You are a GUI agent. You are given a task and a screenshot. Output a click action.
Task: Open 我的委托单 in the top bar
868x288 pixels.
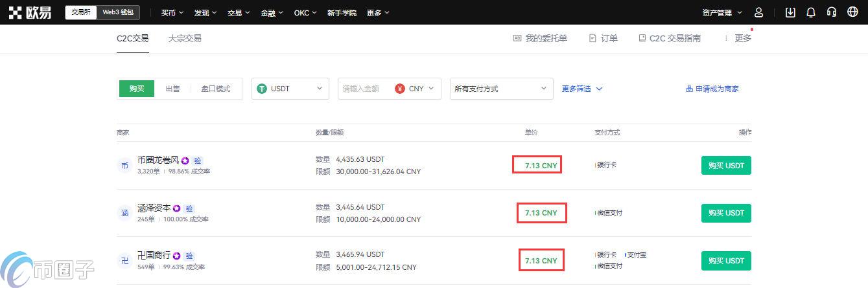point(539,38)
